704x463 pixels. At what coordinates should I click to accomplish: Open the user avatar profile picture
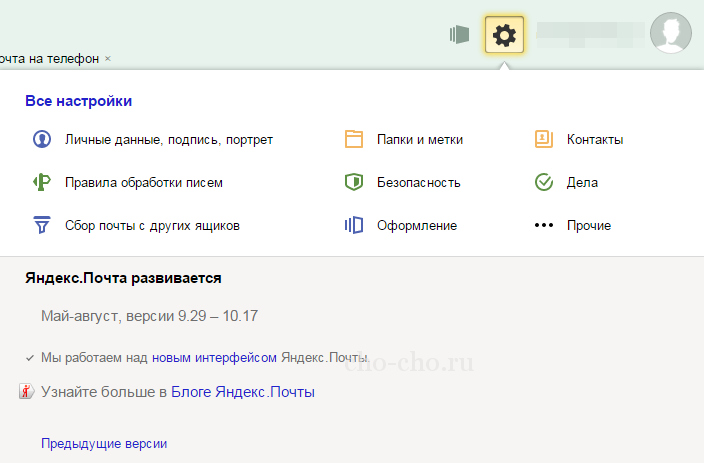tap(671, 33)
